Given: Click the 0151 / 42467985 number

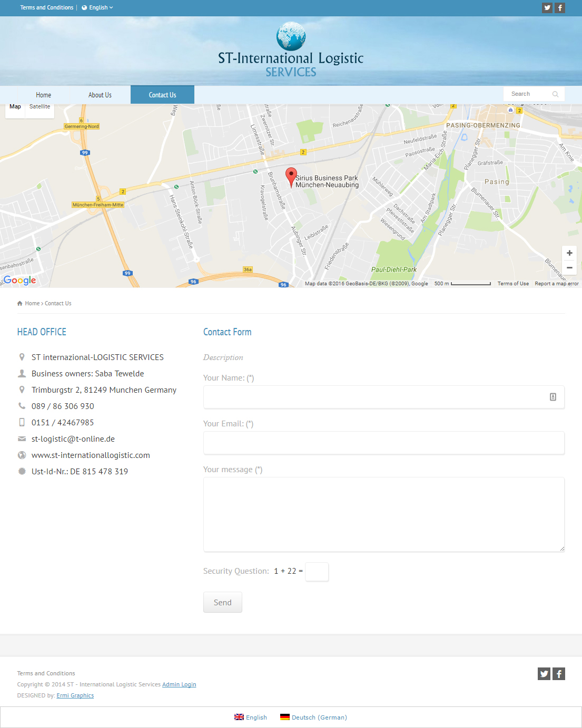Looking at the screenshot, I should (x=63, y=422).
